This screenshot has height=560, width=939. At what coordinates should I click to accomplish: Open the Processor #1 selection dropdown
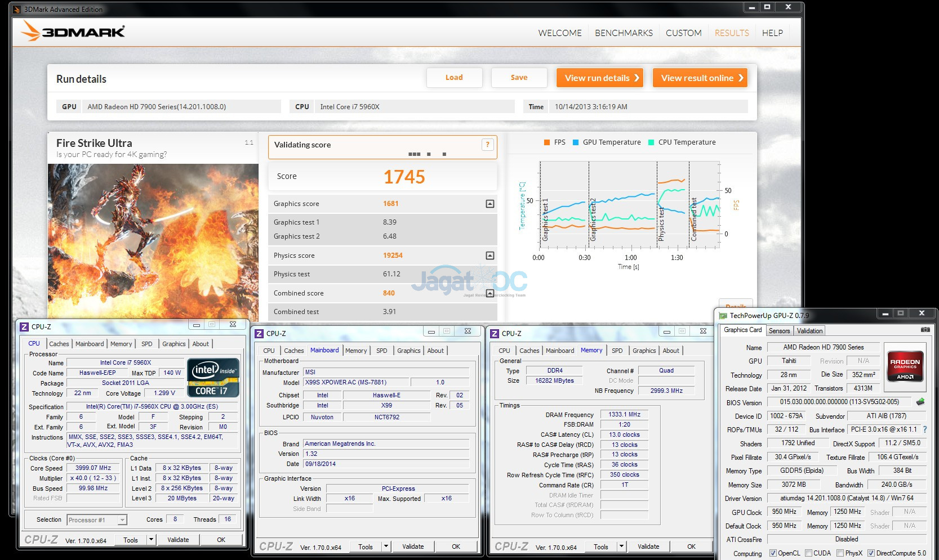pyautogui.click(x=122, y=520)
